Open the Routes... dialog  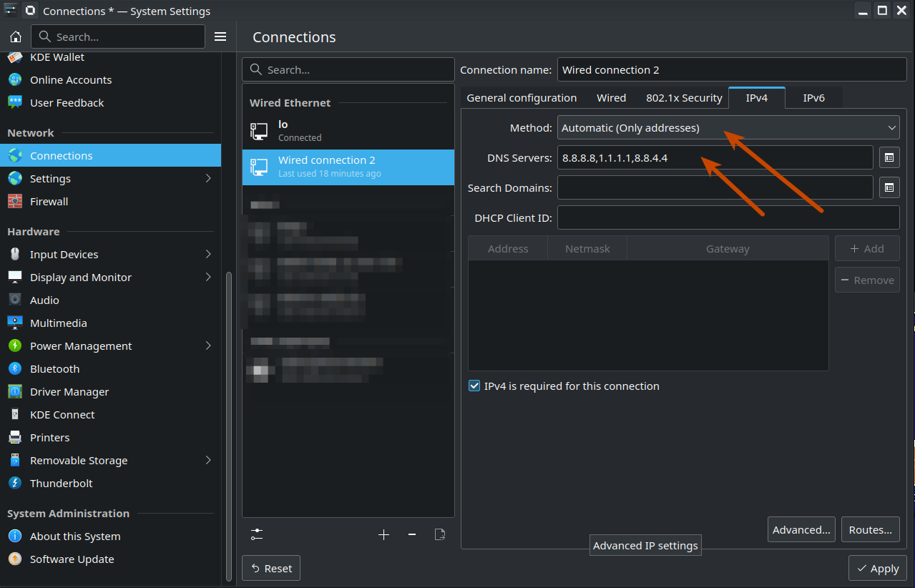870,530
